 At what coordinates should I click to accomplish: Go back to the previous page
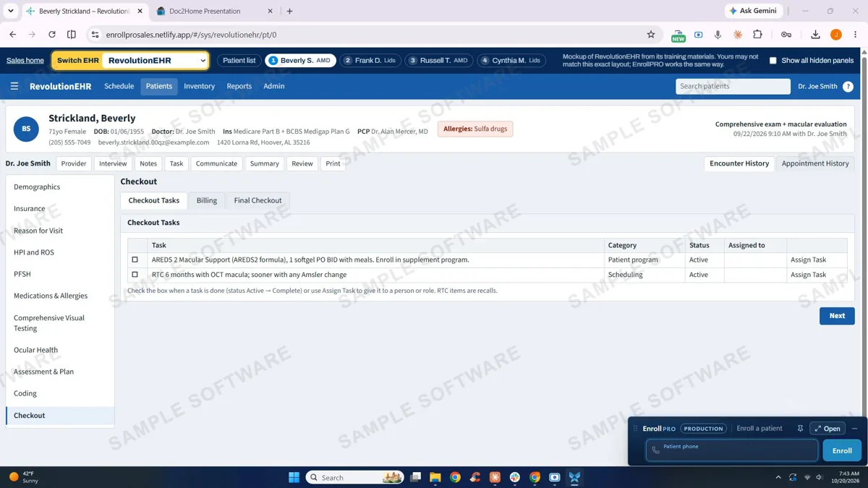pos(12,35)
